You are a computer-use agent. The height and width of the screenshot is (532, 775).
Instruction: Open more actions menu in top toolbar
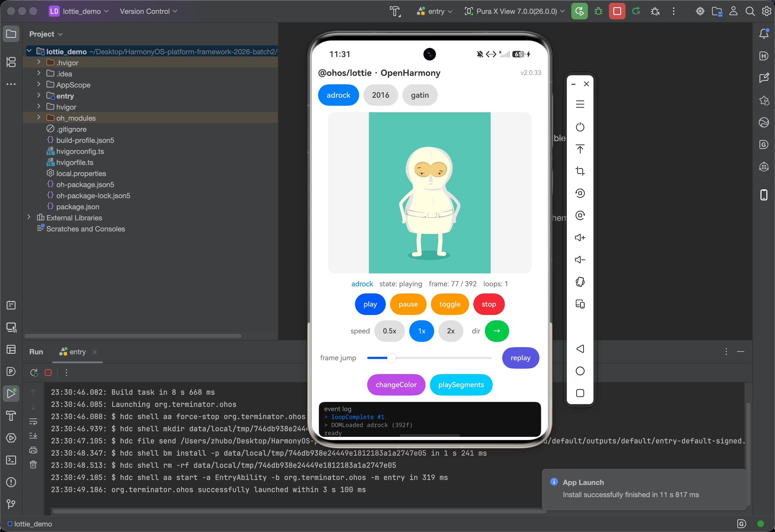[673, 11]
